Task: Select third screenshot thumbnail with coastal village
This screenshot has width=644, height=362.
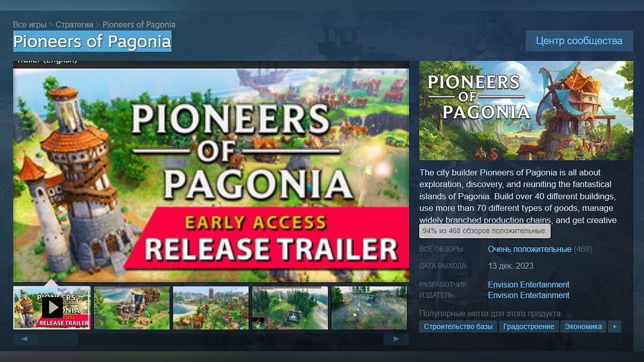Action: point(211,308)
